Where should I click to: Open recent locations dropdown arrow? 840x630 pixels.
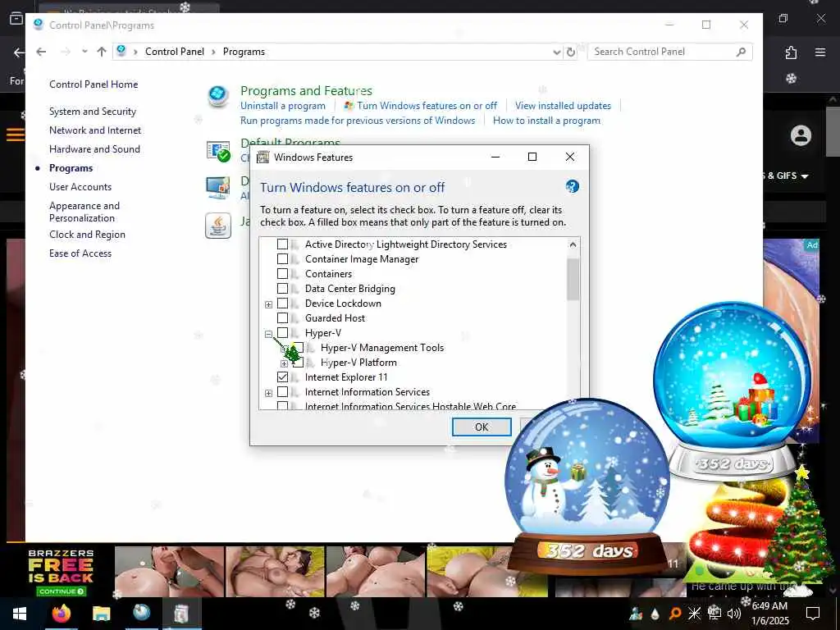(x=84, y=52)
